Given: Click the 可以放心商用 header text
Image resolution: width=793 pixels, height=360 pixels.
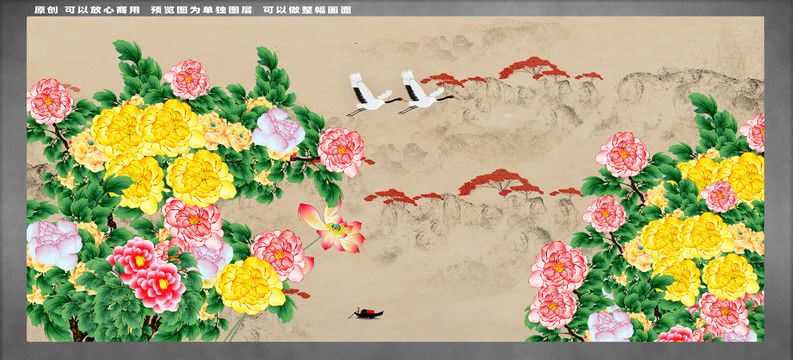Looking at the screenshot, I should (x=103, y=10).
